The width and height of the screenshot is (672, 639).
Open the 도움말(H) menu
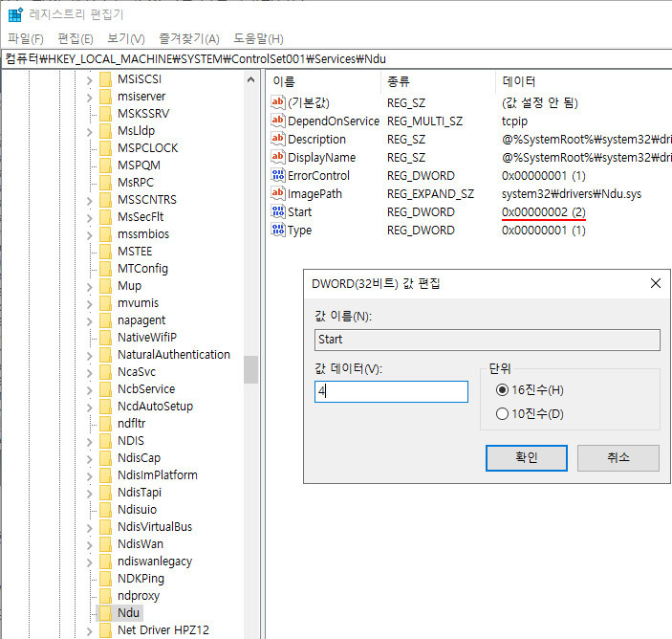tap(258, 38)
